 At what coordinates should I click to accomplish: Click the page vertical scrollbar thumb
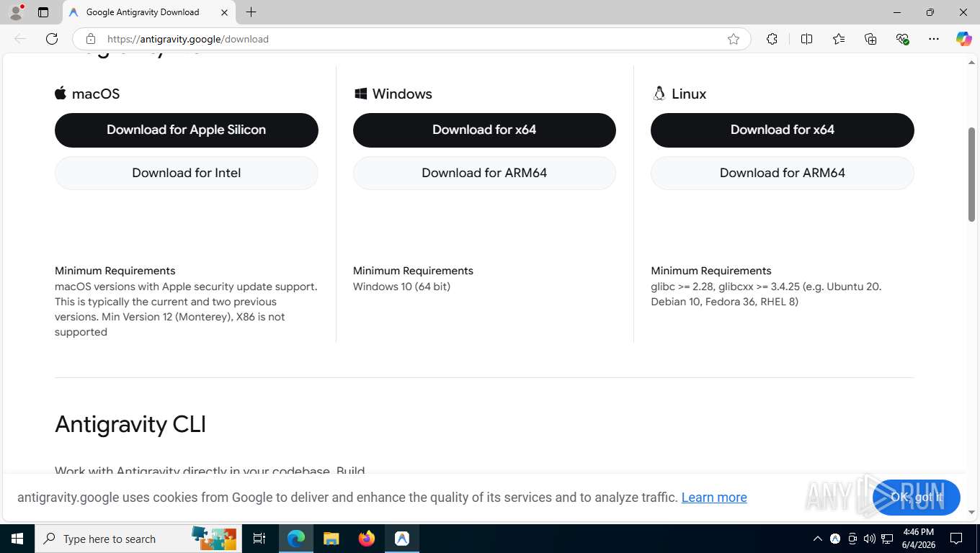972,174
